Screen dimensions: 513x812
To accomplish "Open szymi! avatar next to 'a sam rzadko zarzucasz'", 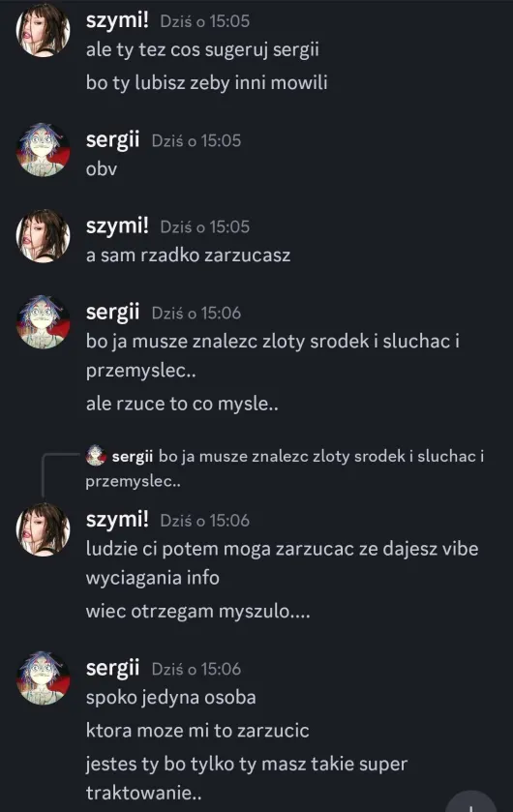I will [x=44, y=235].
